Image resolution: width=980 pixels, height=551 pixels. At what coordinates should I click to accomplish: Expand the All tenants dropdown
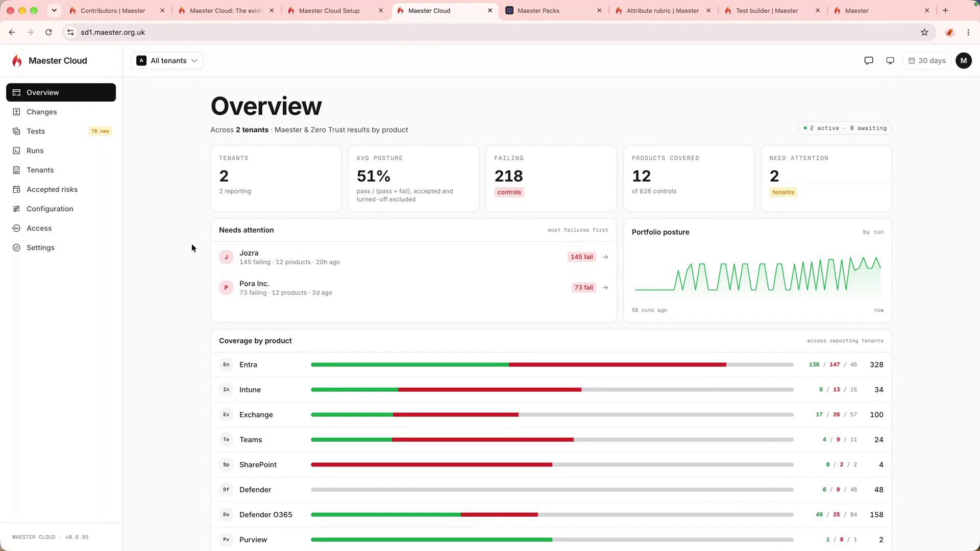click(x=167, y=61)
